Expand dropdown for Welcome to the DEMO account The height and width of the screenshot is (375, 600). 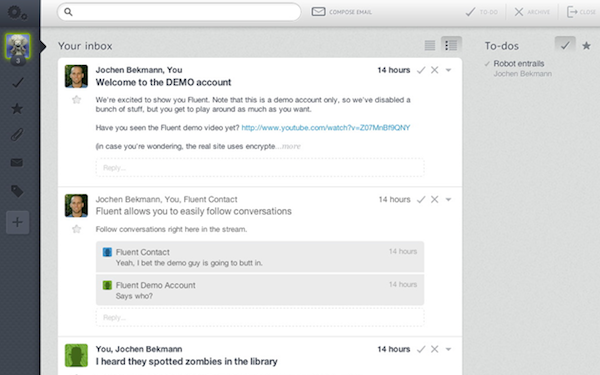click(448, 70)
